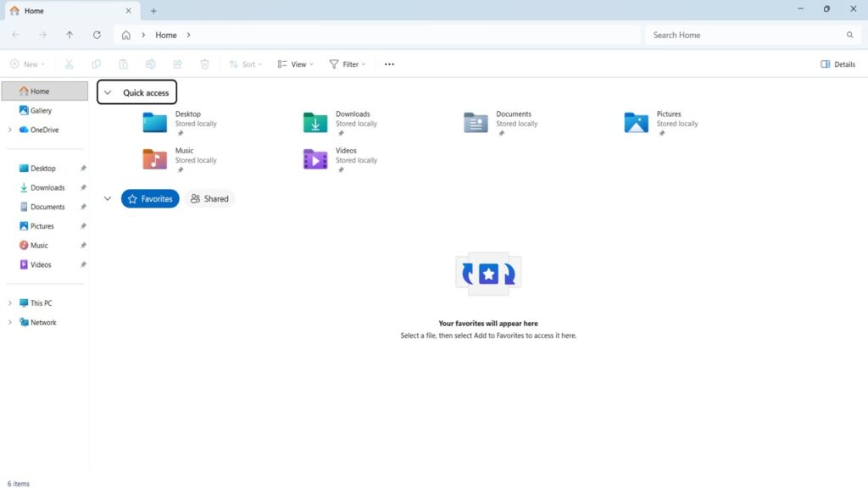Open the Videos folder icon in Quick access
The width and height of the screenshot is (868, 488).
click(x=315, y=159)
